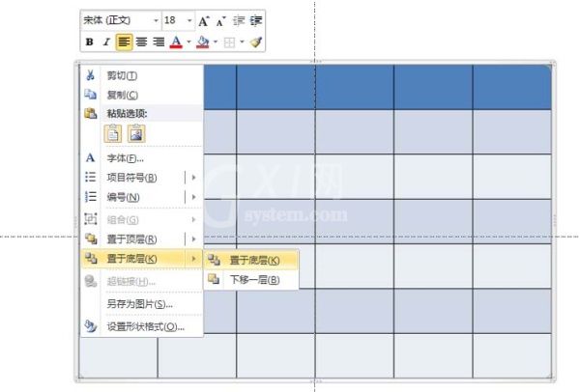Click the copy icon beside 复制

(90, 95)
